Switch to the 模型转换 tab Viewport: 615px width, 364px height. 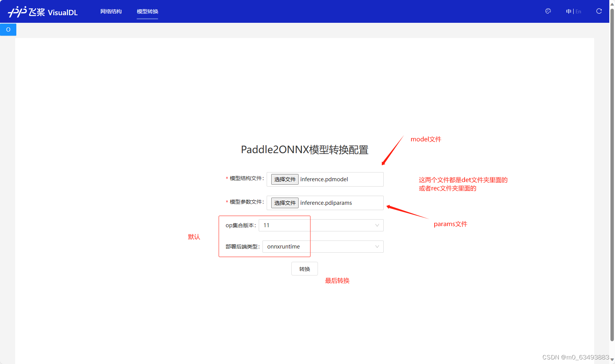[147, 11]
